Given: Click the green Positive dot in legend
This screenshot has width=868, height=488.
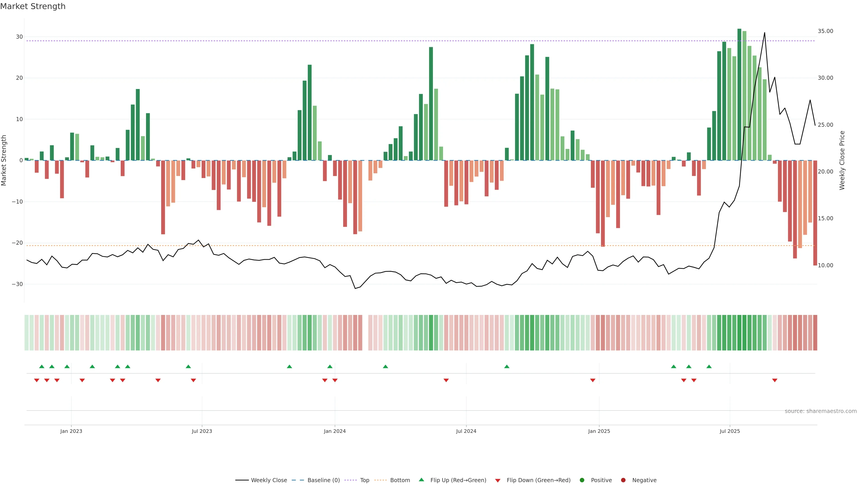Looking at the screenshot, I should (x=582, y=480).
